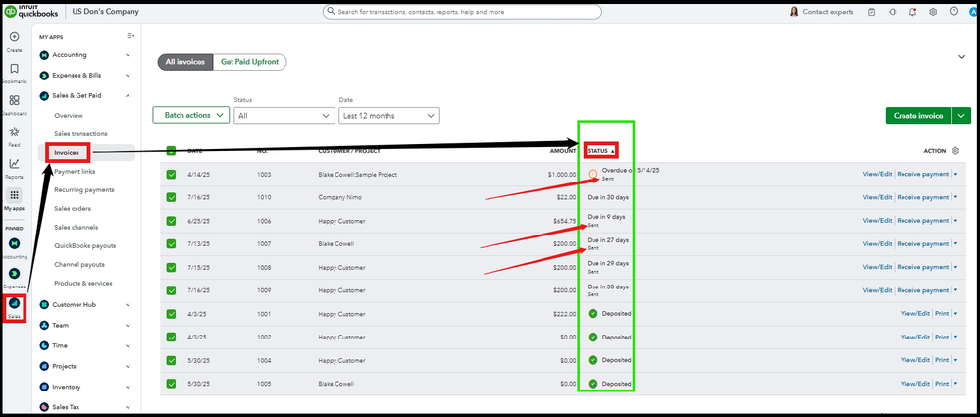Open pinned Sales app icon

pos(15,303)
